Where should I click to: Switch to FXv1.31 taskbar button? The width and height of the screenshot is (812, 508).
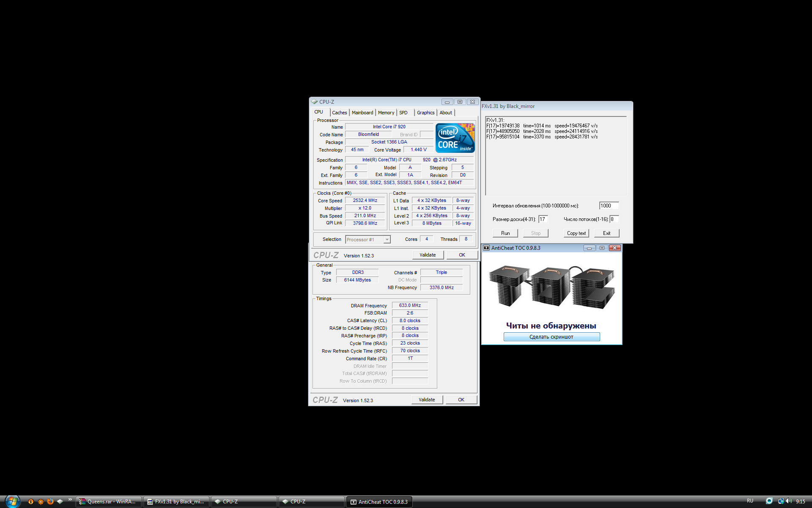coord(176,502)
